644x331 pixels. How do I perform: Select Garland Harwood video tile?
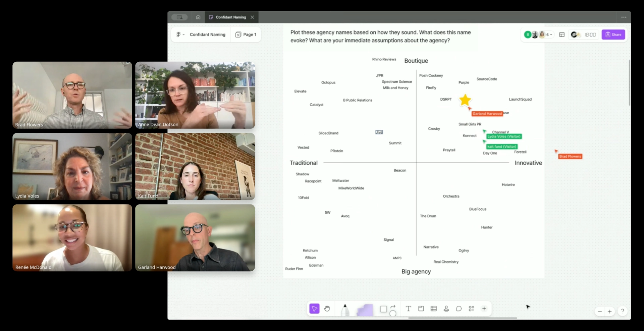coord(195,238)
